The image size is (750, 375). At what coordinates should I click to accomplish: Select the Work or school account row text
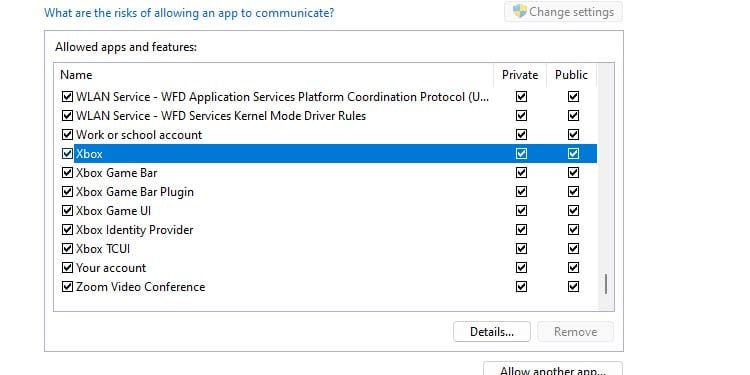click(x=139, y=135)
